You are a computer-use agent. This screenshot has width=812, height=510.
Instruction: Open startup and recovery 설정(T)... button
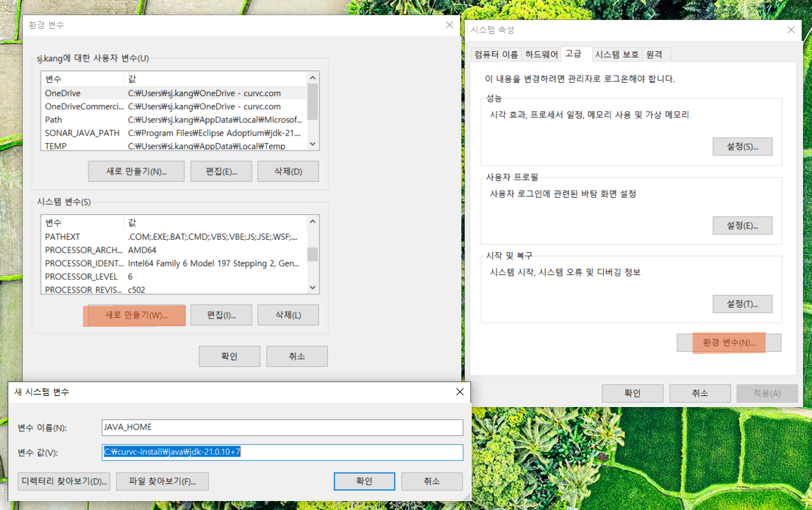742,304
